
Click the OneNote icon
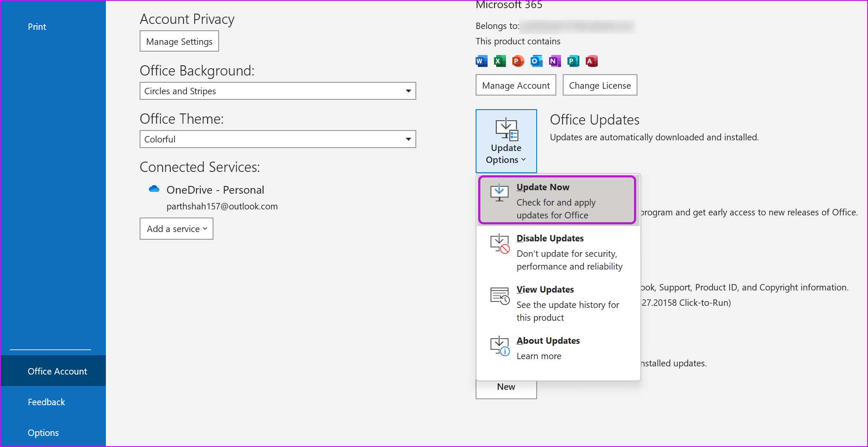click(555, 61)
